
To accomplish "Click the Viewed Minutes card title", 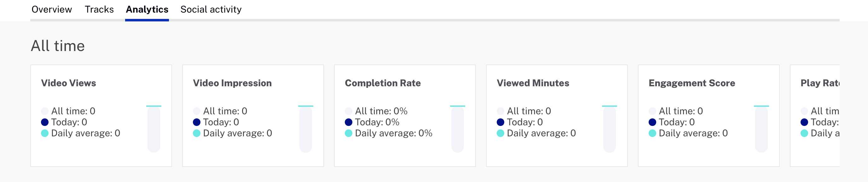I will 533,83.
